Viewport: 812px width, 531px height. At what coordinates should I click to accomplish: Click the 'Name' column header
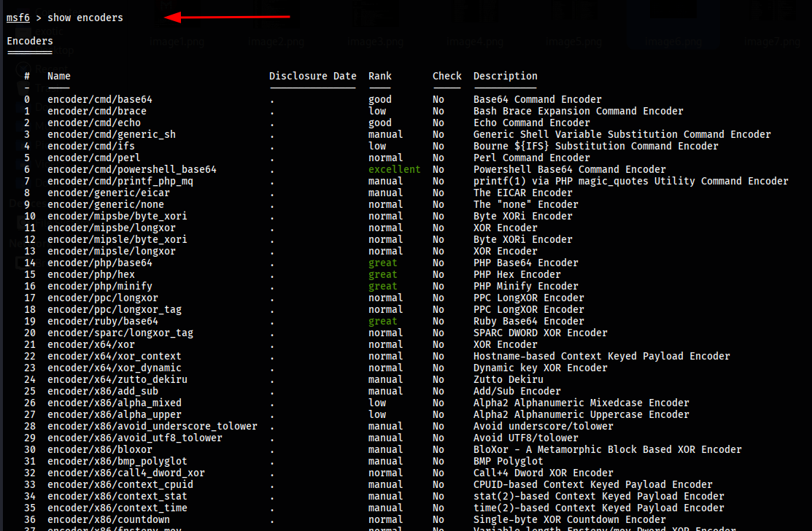click(59, 76)
